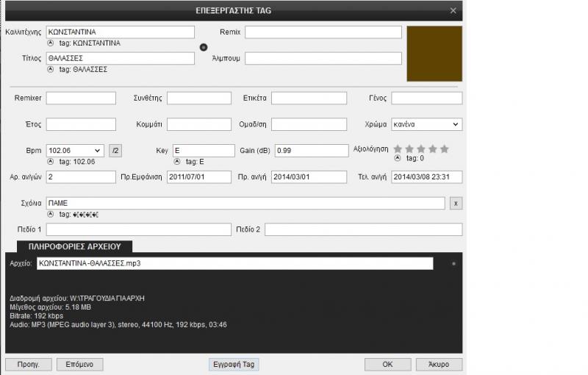The image size is (588, 375).
Task: Clear the Σχόλια comment with the x button
Action: point(455,203)
